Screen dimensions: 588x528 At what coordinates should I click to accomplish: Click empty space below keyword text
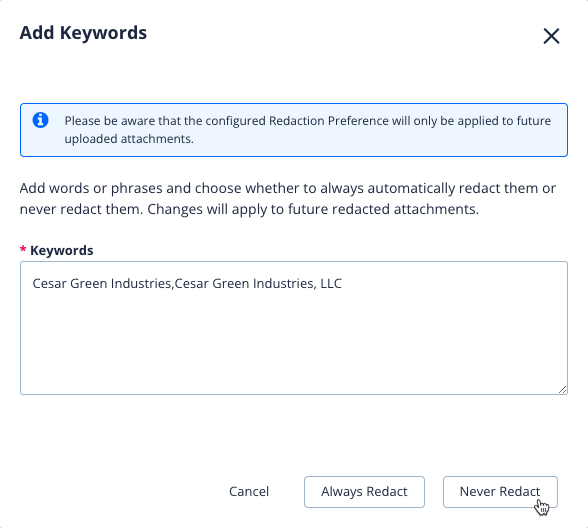pyautogui.click(x=294, y=345)
